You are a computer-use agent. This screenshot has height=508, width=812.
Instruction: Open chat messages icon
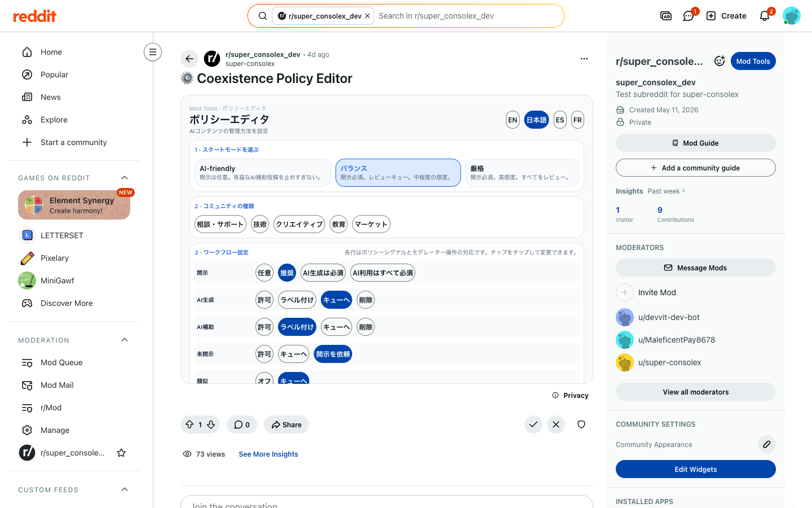(x=689, y=16)
